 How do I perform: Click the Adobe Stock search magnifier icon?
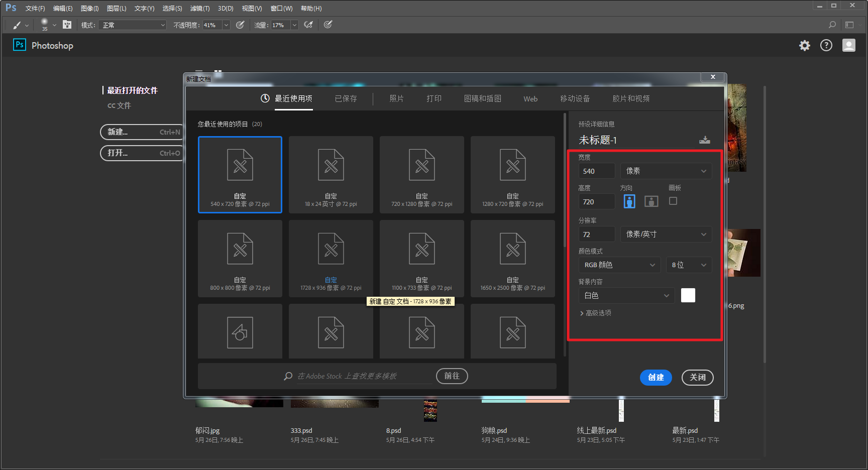(288, 376)
